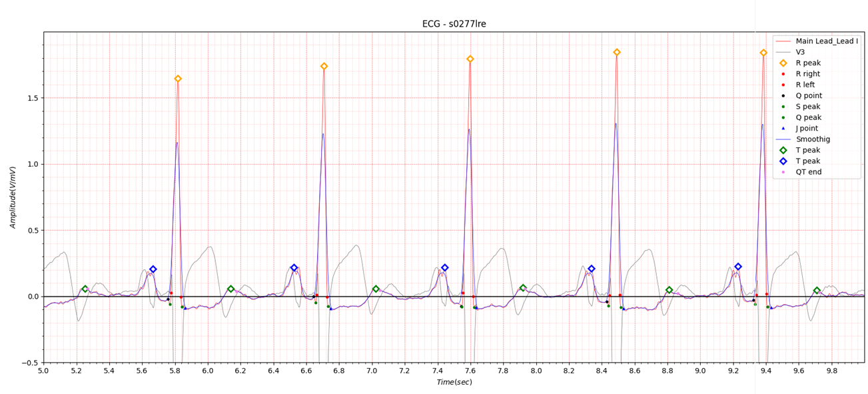Click the "9.0" x-axis tick label

[x=700, y=370]
